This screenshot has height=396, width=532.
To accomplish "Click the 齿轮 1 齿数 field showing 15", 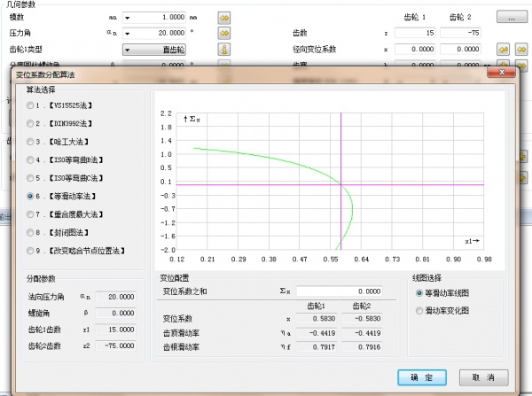I will tap(415, 33).
